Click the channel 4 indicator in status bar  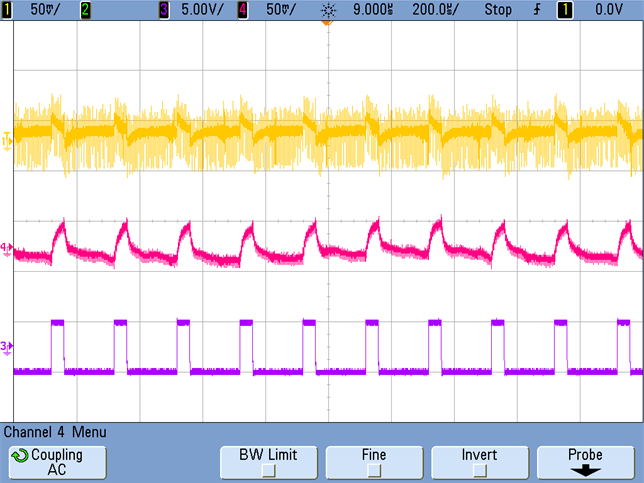click(241, 9)
